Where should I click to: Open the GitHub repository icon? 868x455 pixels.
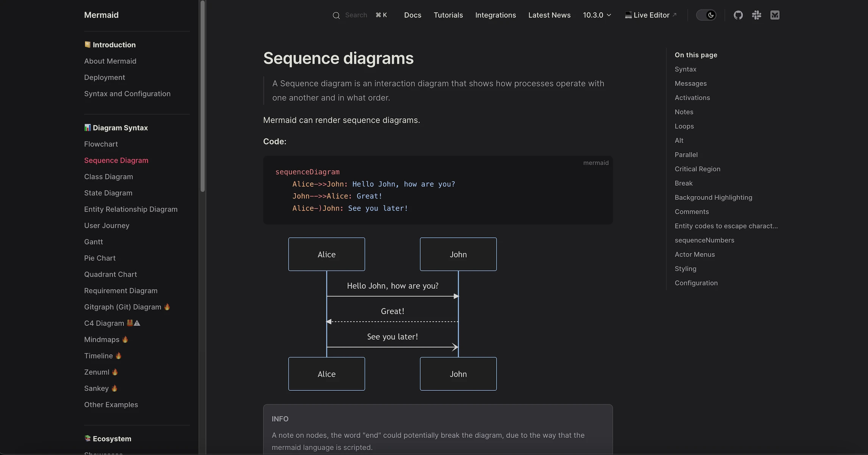click(x=738, y=15)
